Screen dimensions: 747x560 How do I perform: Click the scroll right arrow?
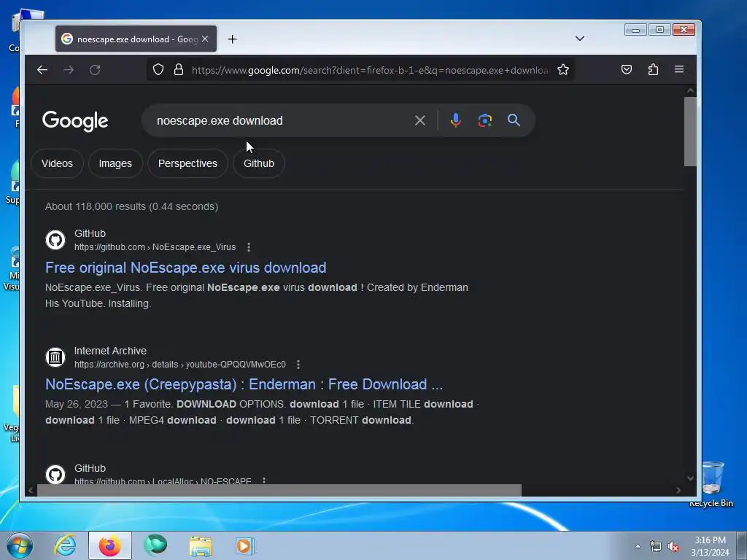(678, 490)
